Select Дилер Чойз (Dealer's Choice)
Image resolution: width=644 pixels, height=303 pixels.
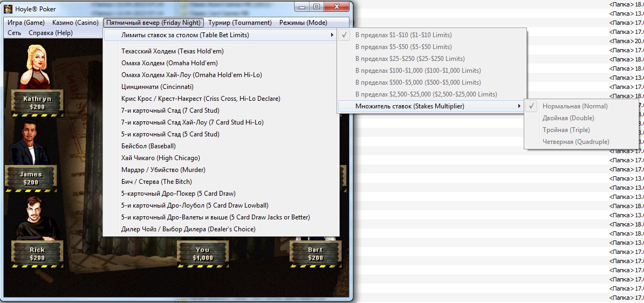(221, 229)
